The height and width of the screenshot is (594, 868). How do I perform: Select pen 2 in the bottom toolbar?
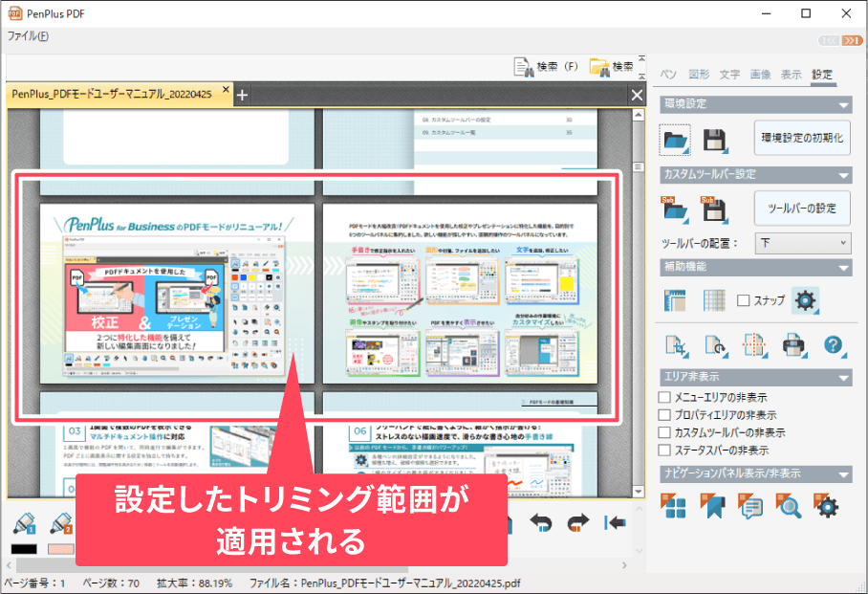(61, 523)
